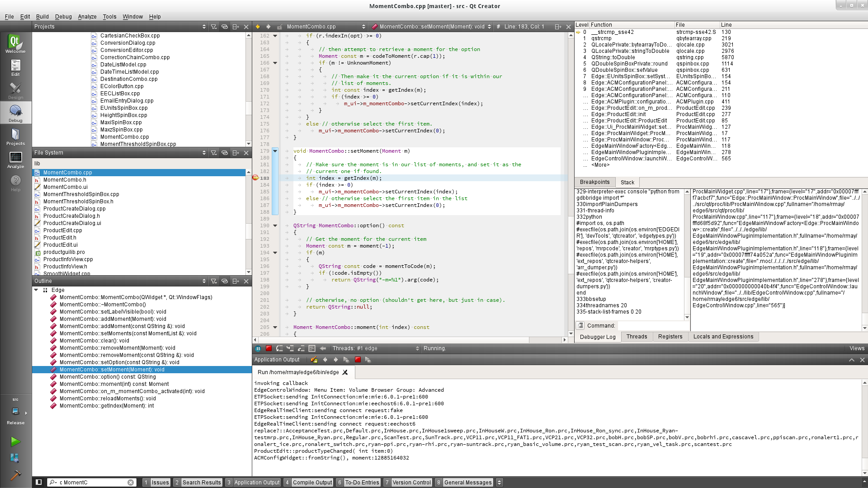Switch to Projects mode in sidebar

pyautogui.click(x=15, y=137)
